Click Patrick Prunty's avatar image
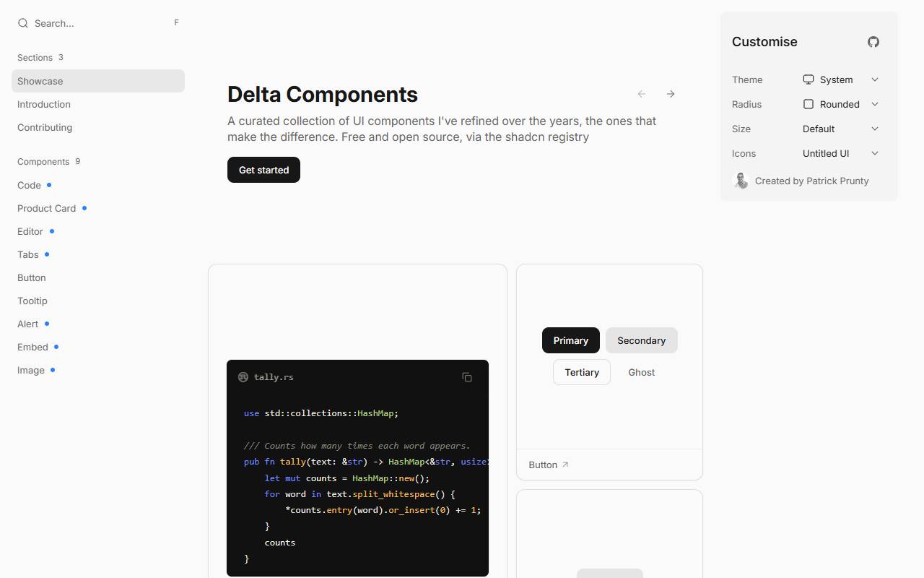924x578 pixels. tap(741, 181)
